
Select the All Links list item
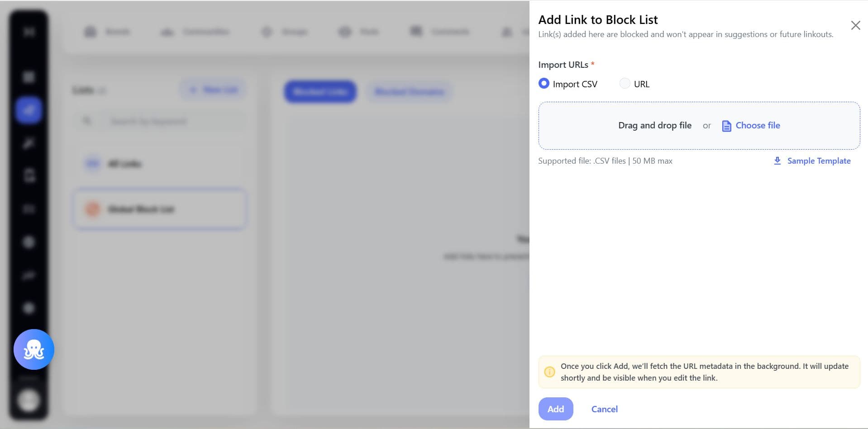[159, 164]
